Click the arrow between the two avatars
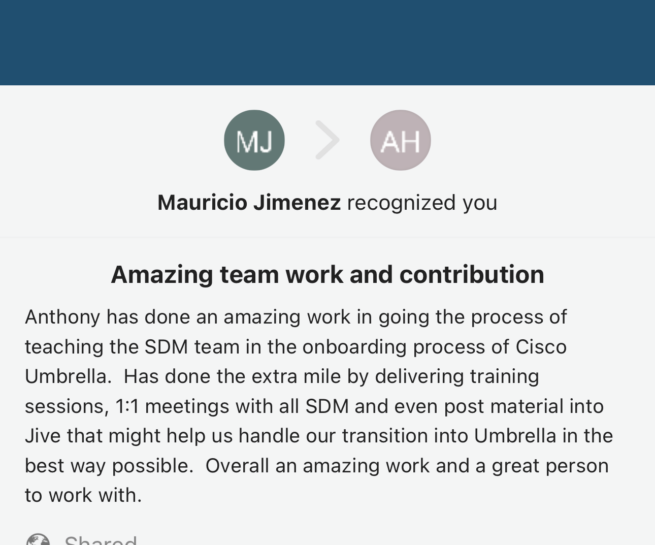 tap(327, 141)
